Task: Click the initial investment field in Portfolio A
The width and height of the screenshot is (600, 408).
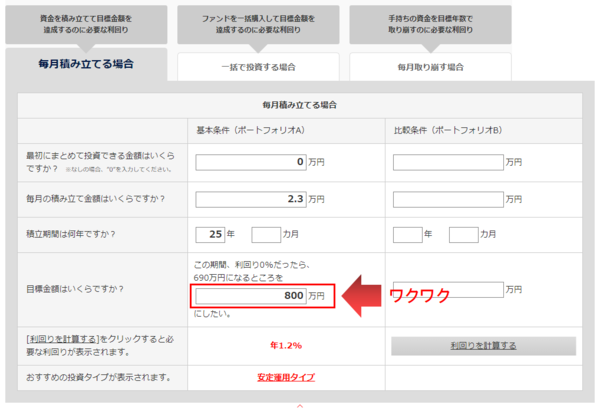Action: [251, 162]
